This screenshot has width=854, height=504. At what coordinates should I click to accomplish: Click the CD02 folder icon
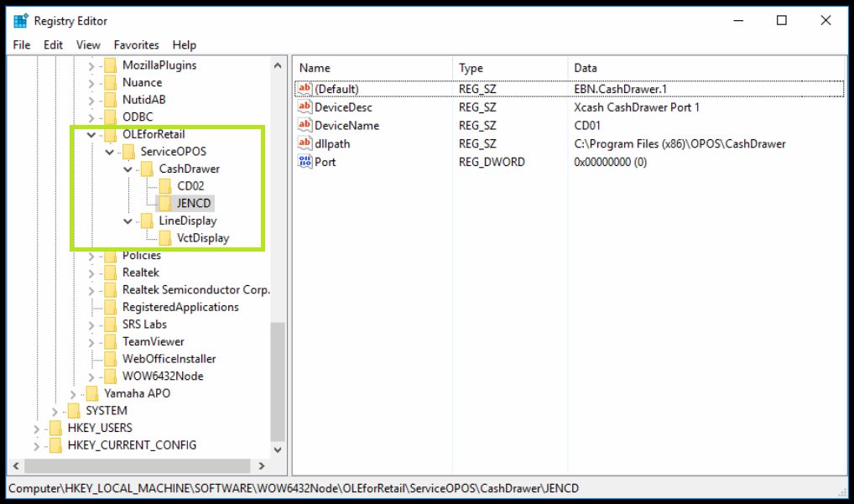[x=165, y=185]
